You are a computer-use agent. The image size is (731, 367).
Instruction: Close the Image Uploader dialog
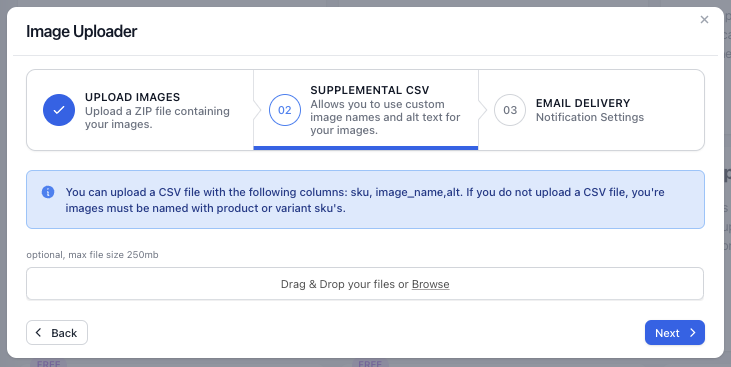[x=704, y=20]
